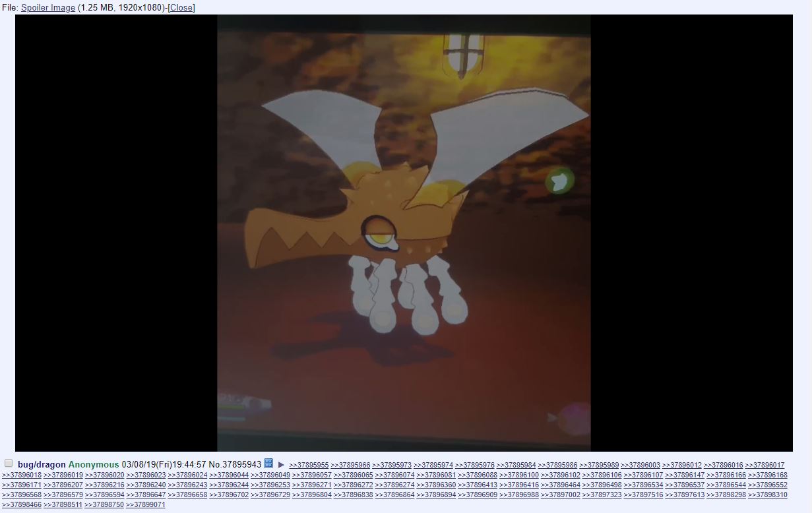This screenshot has width=812, height=513.
Task: Jump to reply >>37896171
Action: pyautogui.click(x=22, y=485)
